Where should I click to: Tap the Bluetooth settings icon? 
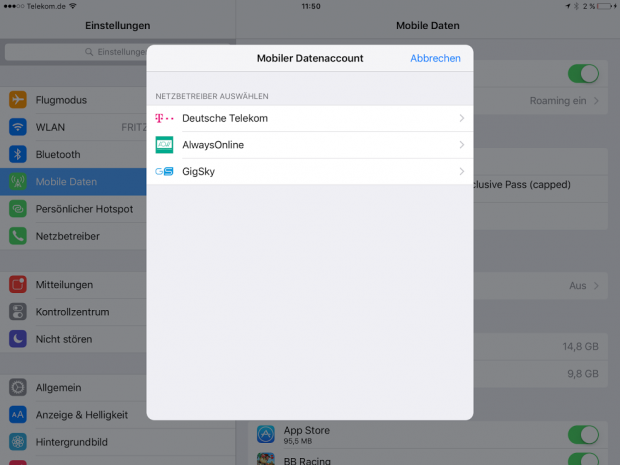pos(18,154)
